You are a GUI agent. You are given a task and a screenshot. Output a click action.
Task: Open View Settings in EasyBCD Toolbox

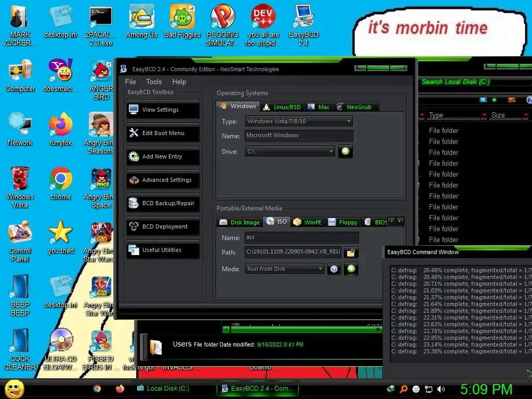pos(163,110)
